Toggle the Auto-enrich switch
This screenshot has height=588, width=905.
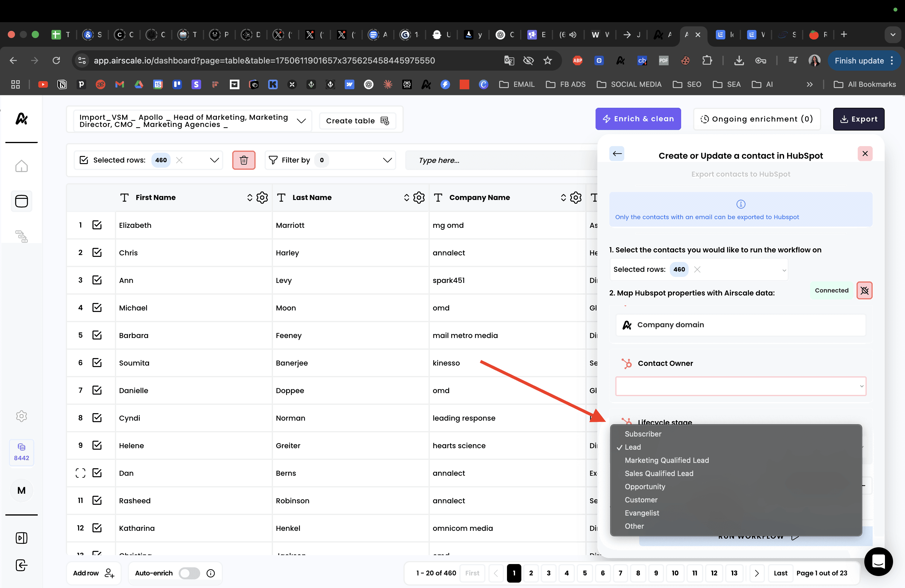(189, 573)
